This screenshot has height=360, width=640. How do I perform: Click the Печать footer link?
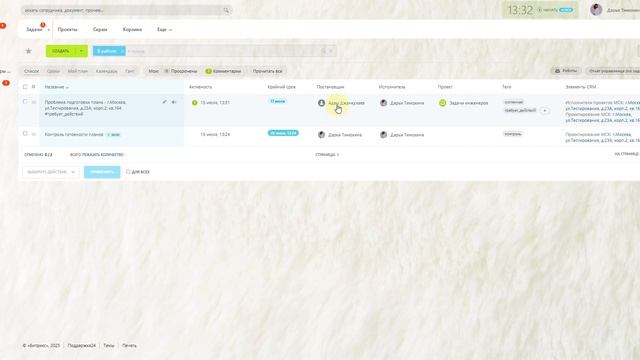tap(129, 346)
